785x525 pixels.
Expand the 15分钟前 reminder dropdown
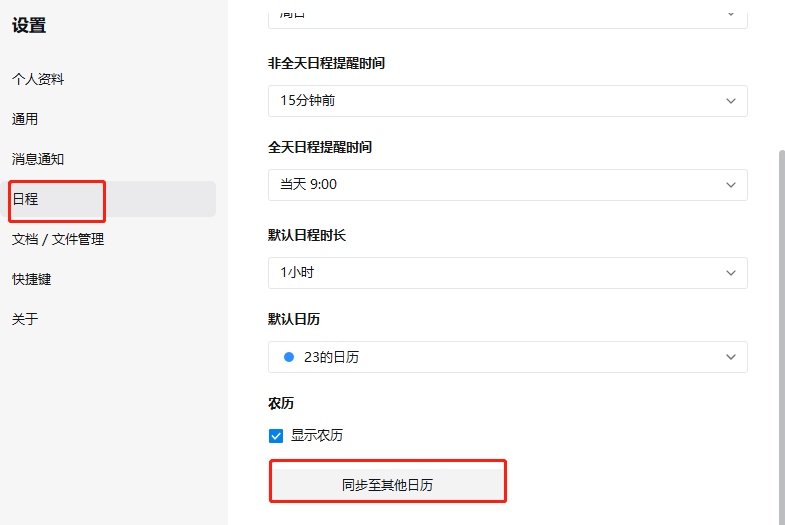508,101
